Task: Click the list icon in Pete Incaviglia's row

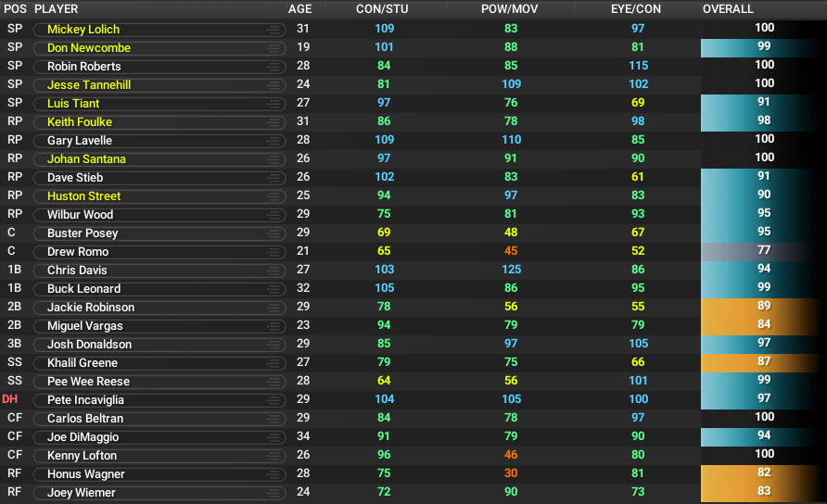Action: [x=274, y=400]
